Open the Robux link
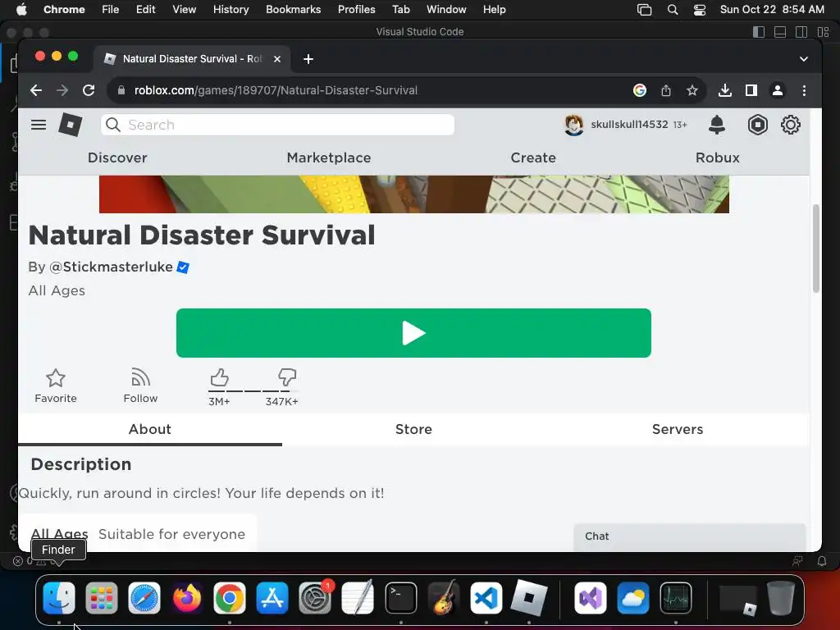 717,157
